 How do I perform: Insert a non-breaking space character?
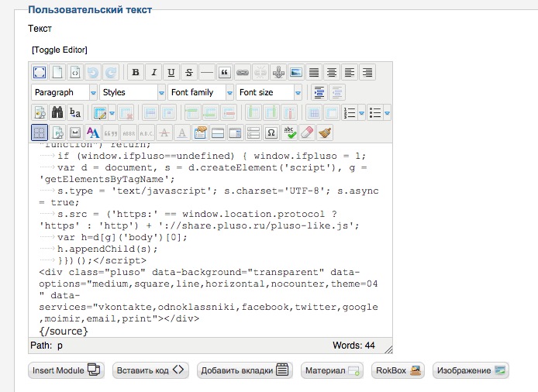pos(75,132)
